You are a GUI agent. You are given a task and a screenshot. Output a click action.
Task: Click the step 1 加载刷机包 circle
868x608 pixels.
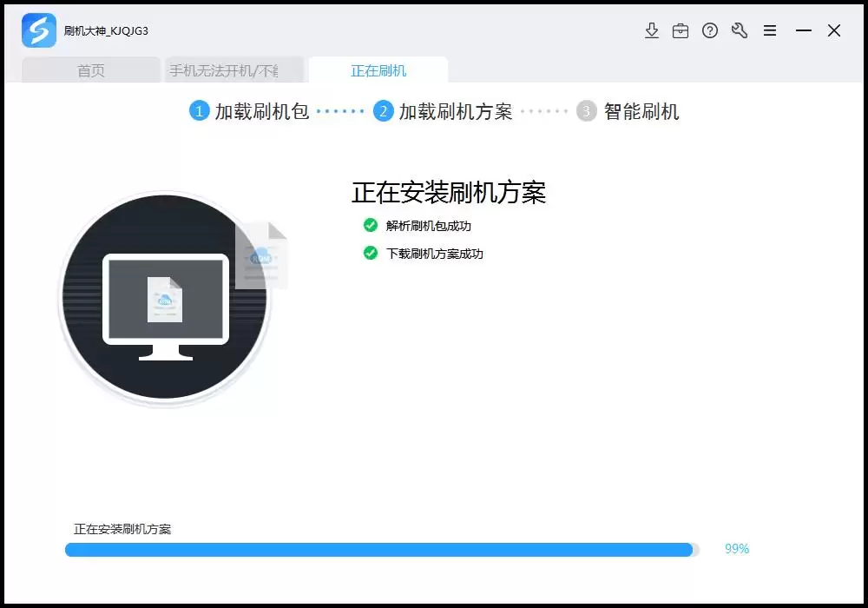[x=199, y=111]
